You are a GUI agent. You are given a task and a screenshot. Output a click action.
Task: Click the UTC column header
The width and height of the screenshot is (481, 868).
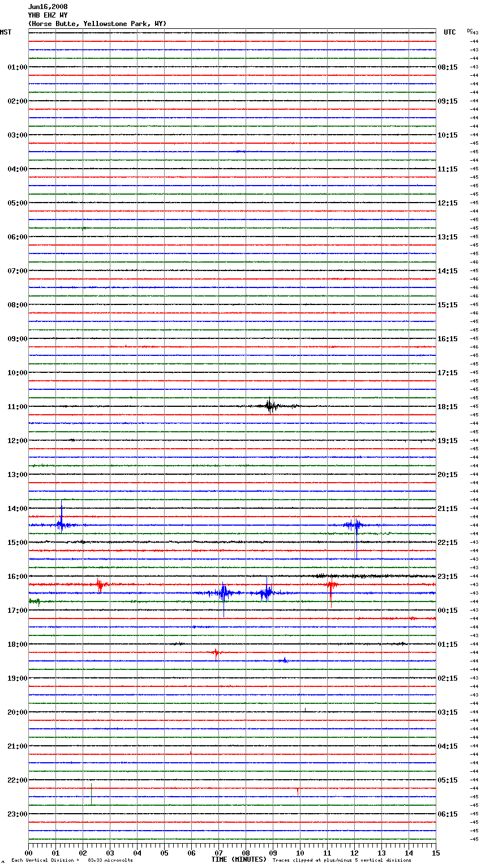(x=450, y=32)
